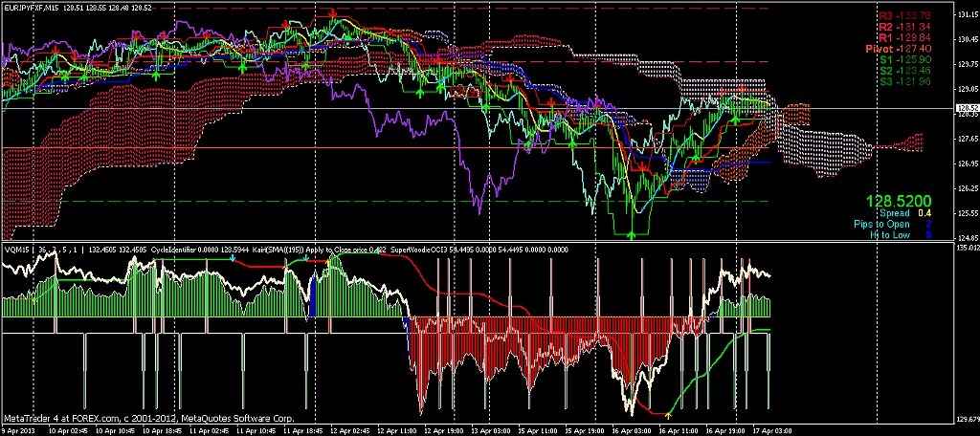Click the 16 Apr 11:00 time label
Viewport: 980px width, 436px height.
coord(680,430)
